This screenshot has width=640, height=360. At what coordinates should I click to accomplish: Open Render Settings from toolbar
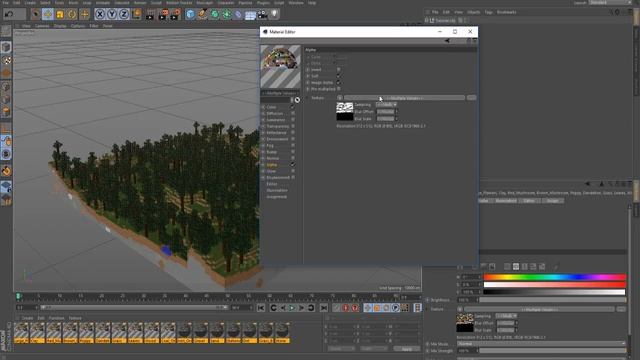pos(176,15)
